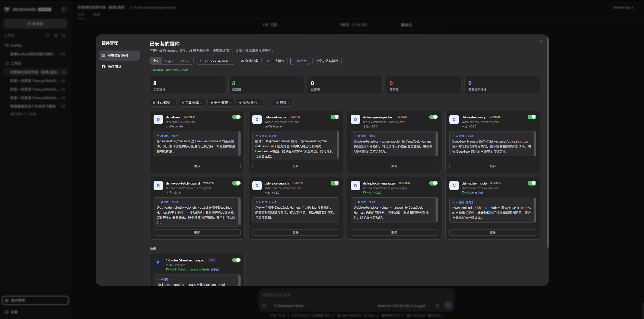Expand 更多 under dsh-safe-proxy
This screenshot has width=644, height=319.
493,166
